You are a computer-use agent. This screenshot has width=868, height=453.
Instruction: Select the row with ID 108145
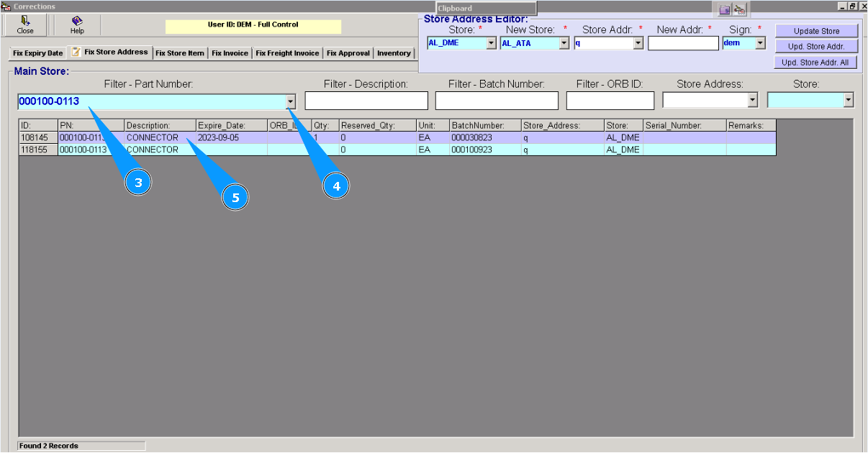click(397, 137)
